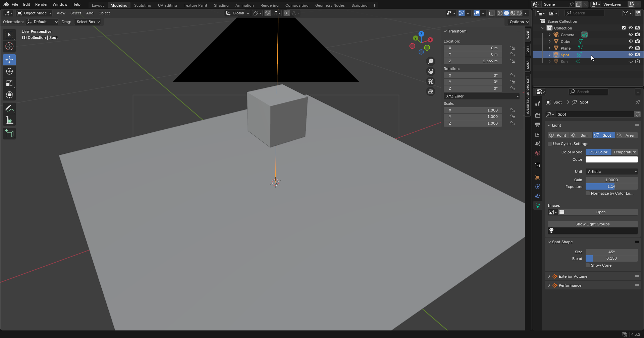Open the Unit dropdown set to Artistic
Image resolution: width=644 pixels, height=338 pixels.
click(x=611, y=172)
